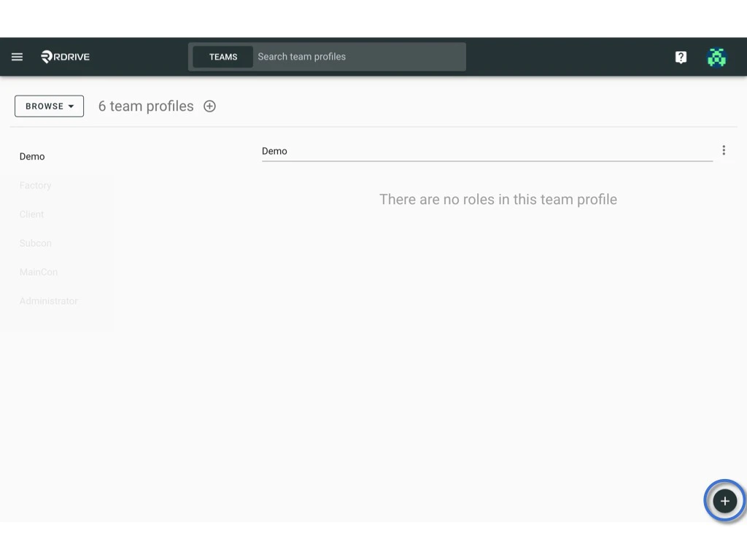Select the Demo profile in the sidebar

(x=31, y=156)
